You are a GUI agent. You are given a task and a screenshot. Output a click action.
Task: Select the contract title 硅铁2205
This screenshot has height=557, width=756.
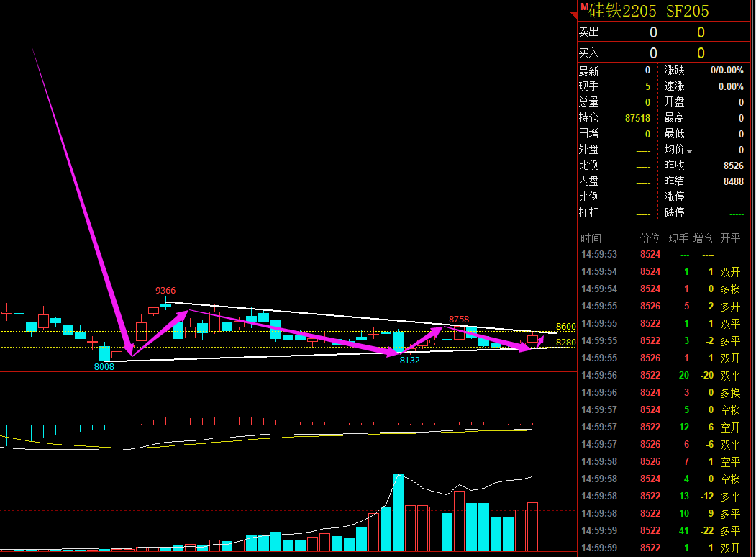coord(622,11)
